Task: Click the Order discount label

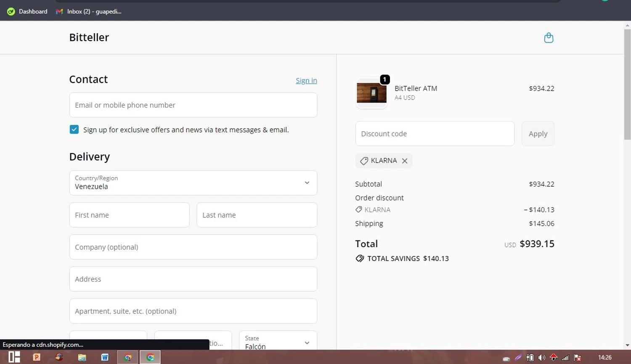Action: 379,198
